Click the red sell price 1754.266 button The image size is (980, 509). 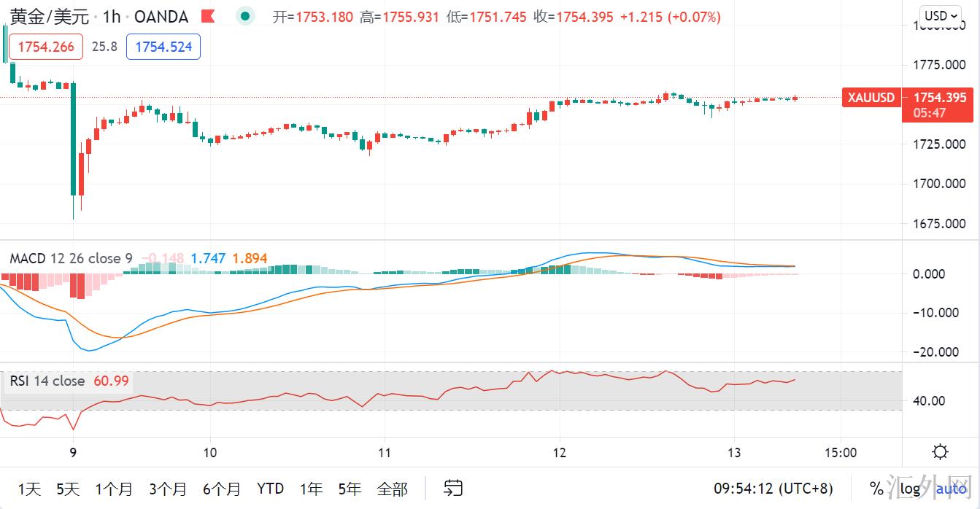tap(46, 47)
